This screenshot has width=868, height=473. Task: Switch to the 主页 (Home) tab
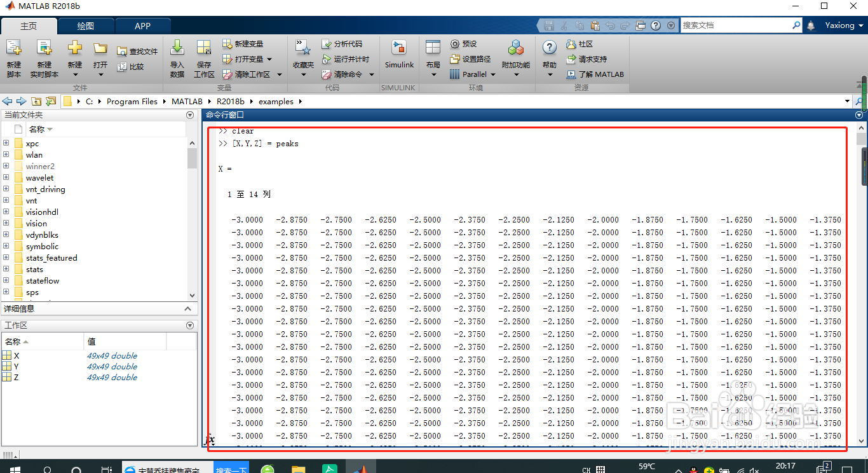click(x=29, y=26)
